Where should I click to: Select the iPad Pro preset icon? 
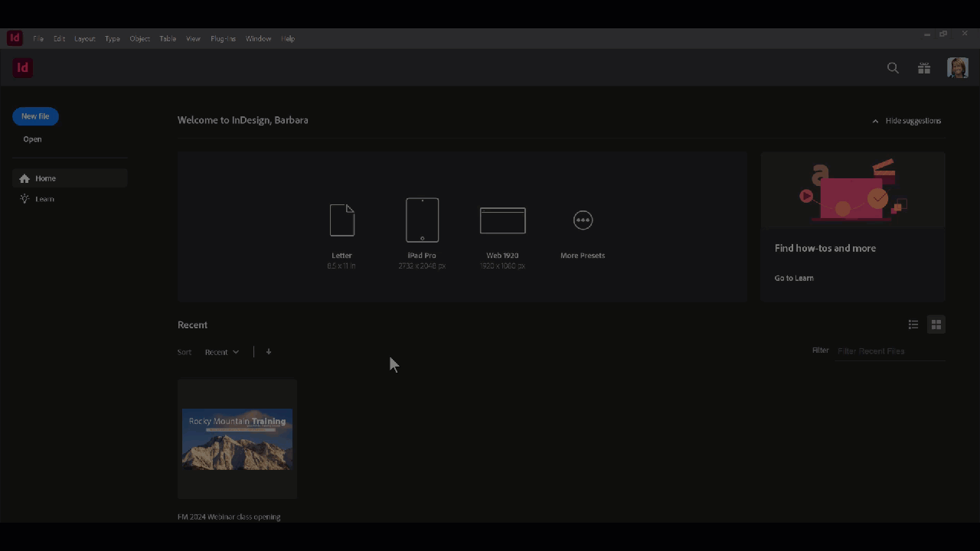tap(422, 220)
